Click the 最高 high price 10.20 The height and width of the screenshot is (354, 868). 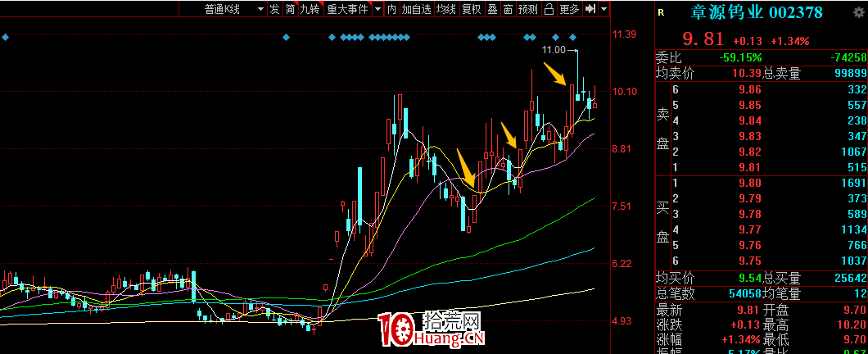pos(852,327)
